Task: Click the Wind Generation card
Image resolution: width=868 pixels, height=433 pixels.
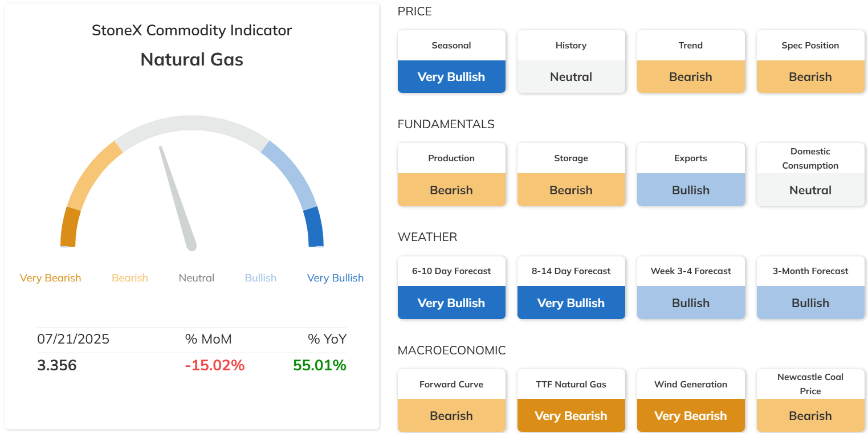Action: [x=691, y=401]
